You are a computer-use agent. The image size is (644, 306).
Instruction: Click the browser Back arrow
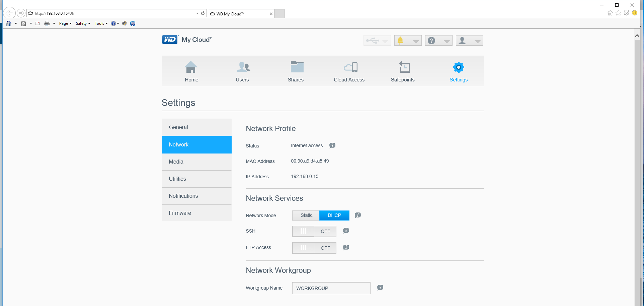[x=9, y=13]
